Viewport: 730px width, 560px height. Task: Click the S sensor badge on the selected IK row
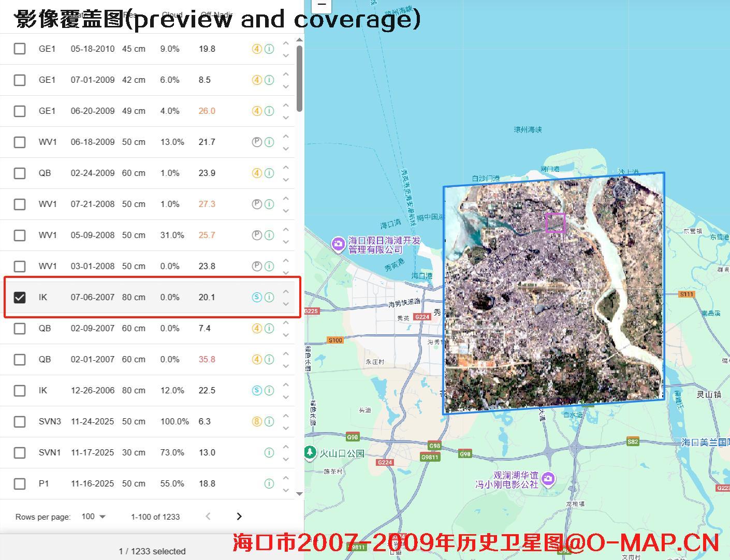[256, 297]
